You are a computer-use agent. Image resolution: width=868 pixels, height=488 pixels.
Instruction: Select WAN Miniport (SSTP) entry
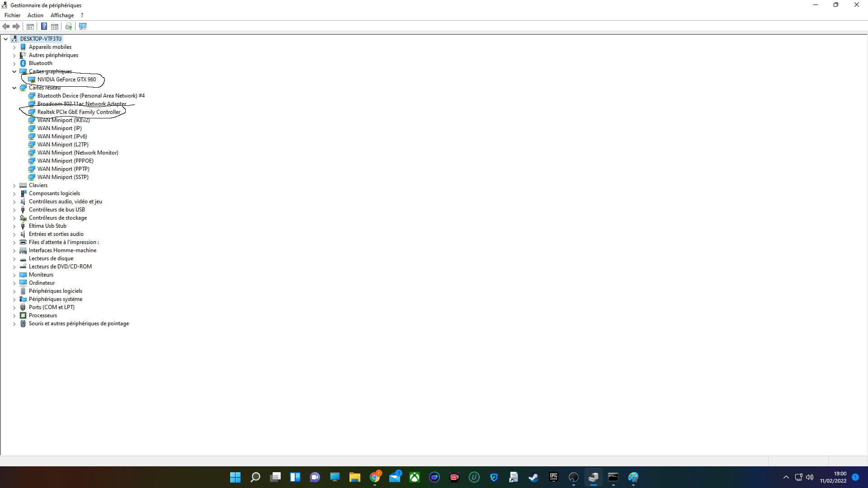pos(63,177)
